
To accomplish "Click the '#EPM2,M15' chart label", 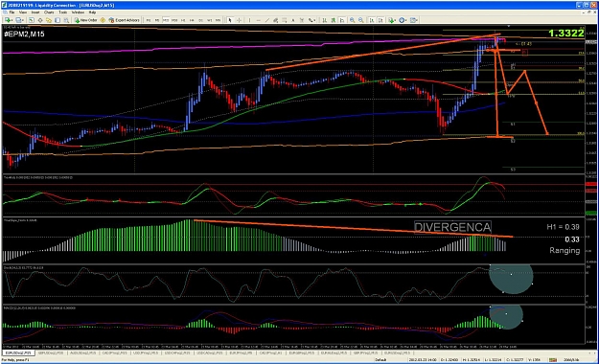I will point(24,34).
